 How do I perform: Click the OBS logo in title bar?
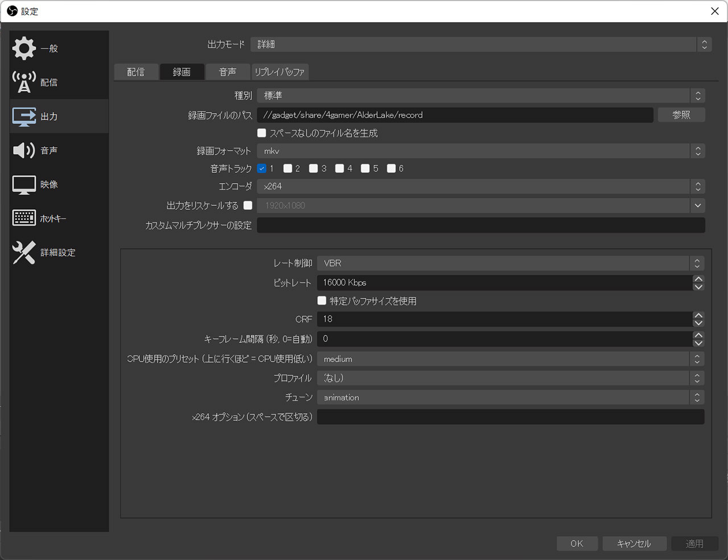click(12, 11)
